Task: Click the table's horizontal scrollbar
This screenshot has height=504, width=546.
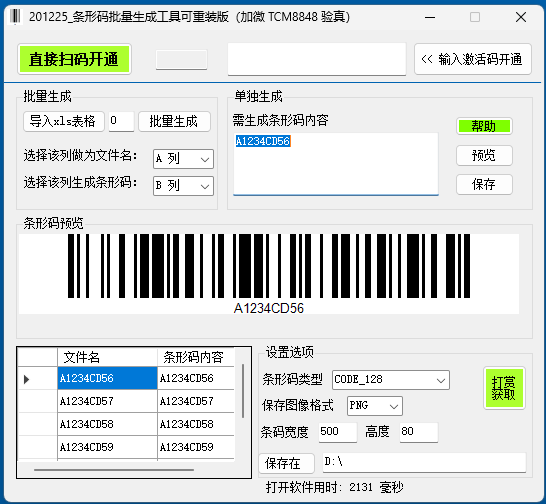Action: [x=114, y=470]
